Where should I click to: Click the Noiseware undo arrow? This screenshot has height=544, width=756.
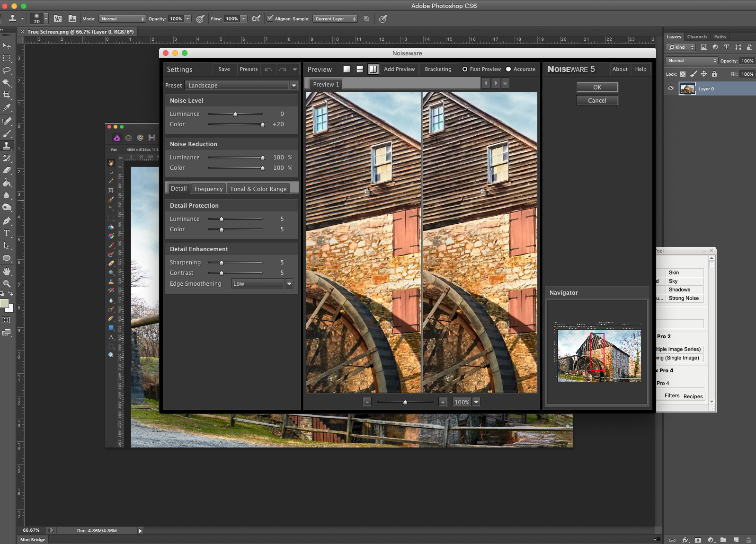click(x=268, y=70)
